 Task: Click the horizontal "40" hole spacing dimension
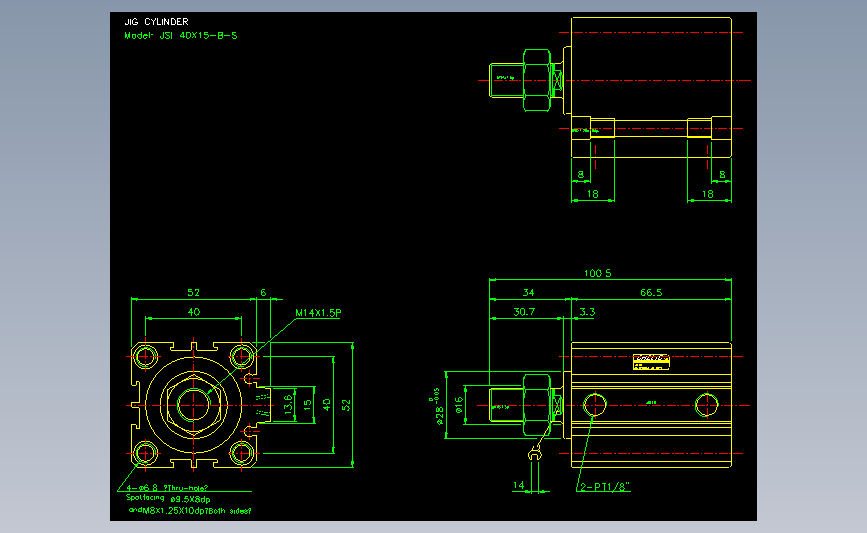coord(194,312)
